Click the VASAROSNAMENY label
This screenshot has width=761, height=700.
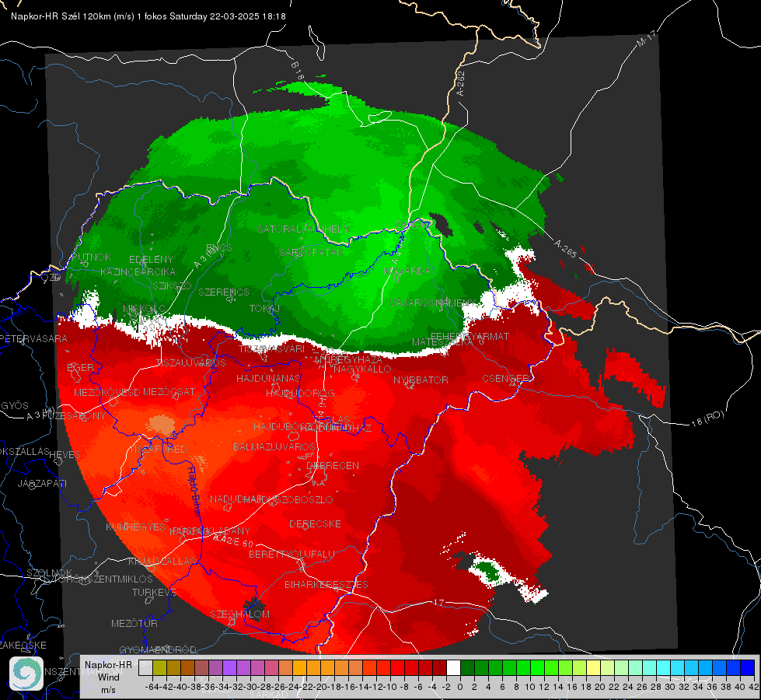(434, 303)
